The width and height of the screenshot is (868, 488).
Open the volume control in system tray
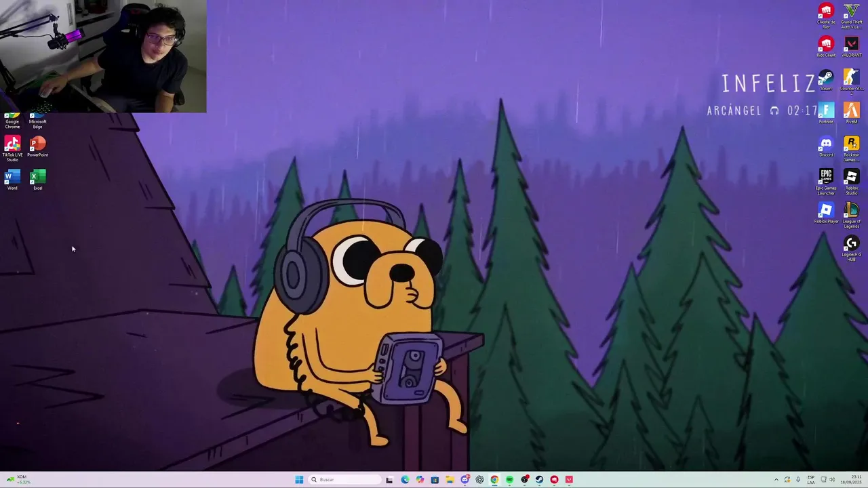832,479
